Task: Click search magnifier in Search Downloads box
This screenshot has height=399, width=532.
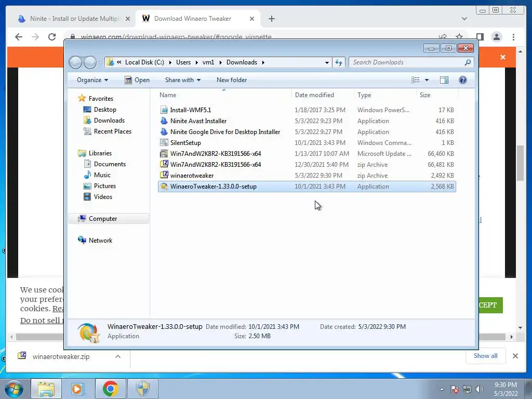Action: click(x=468, y=62)
